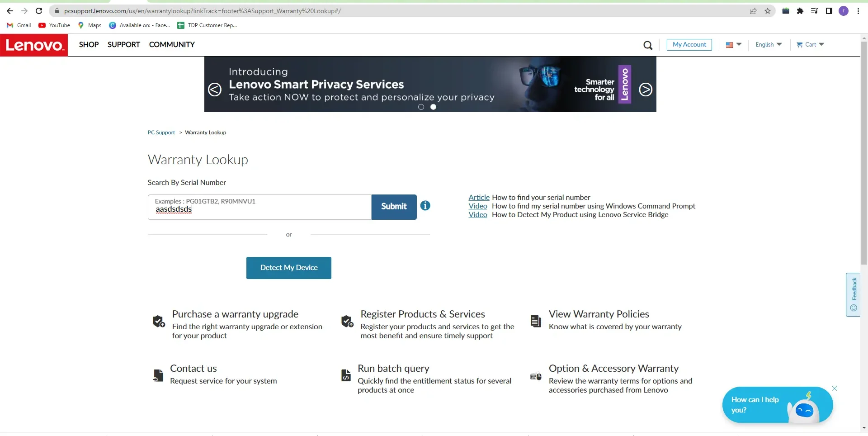Expand the Cart dropdown
The height and width of the screenshot is (436, 868).
pos(811,45)
